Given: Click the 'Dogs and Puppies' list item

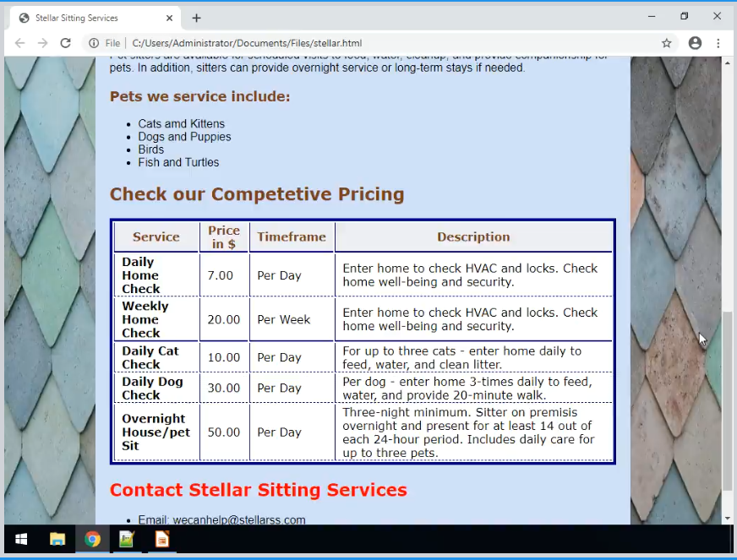Looking at the screenshot, I should click(x=185, y=137).
